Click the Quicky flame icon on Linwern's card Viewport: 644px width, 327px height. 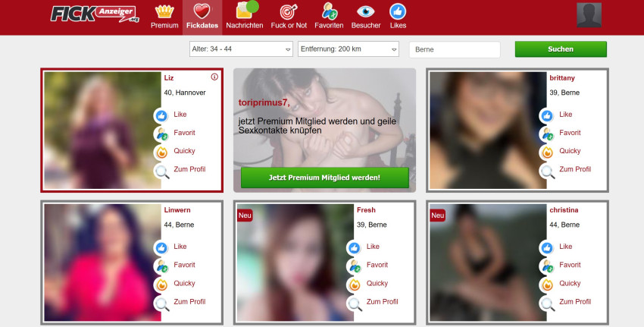(x=161, y=285)
